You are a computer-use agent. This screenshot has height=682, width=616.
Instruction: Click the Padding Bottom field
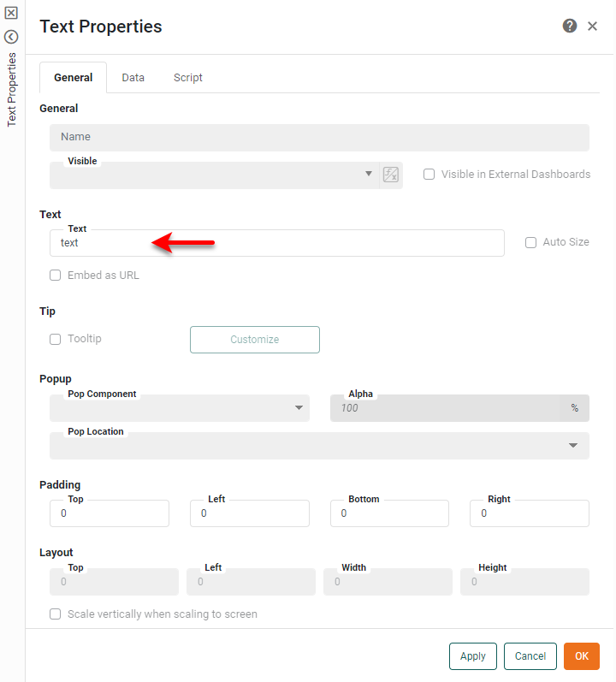pyautogui.click(x=389, y=513)
